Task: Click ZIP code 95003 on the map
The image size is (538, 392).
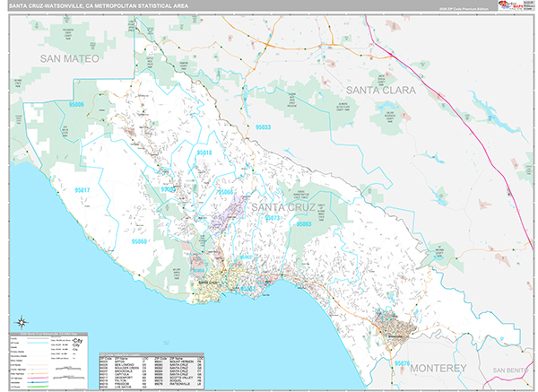Action: [304, 222]
